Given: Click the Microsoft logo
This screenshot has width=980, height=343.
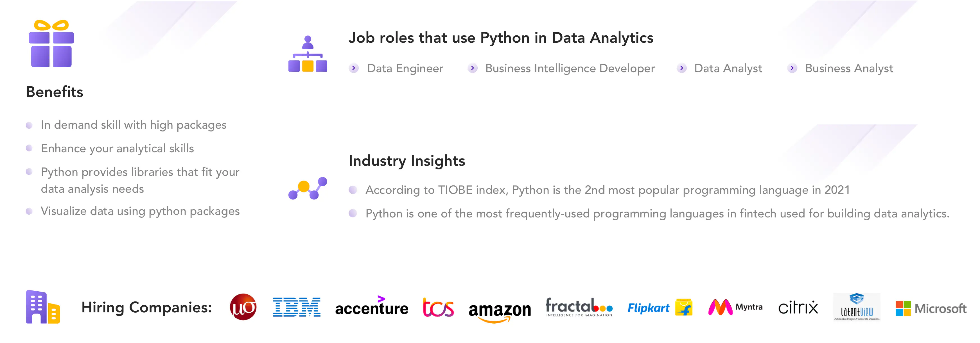Looking at the screenshot, I should coord(931,308).
